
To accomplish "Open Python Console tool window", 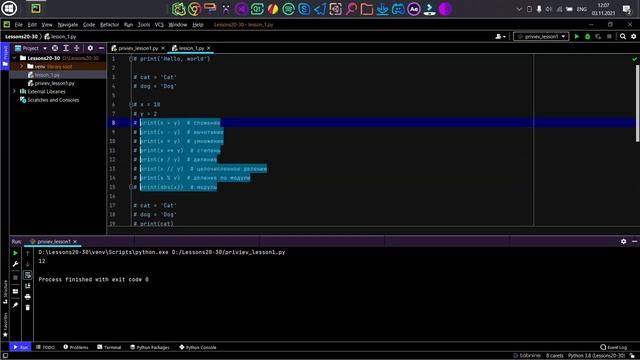I will point(198,347).
